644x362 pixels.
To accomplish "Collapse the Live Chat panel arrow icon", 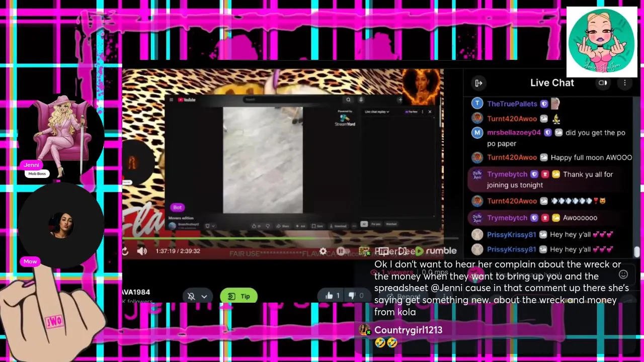I will coord(478,83).
